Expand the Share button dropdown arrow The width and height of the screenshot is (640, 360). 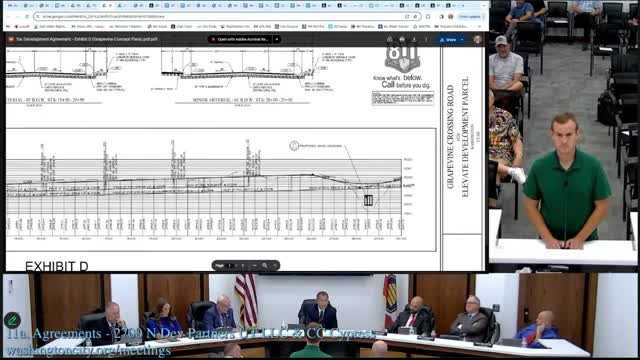(462, 40)
